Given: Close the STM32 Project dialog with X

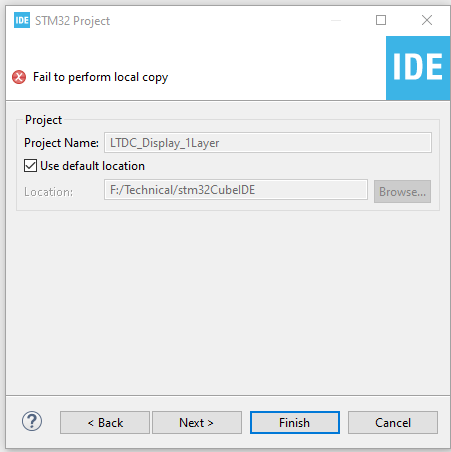Looking at the screenshot, I should (427, 20).
